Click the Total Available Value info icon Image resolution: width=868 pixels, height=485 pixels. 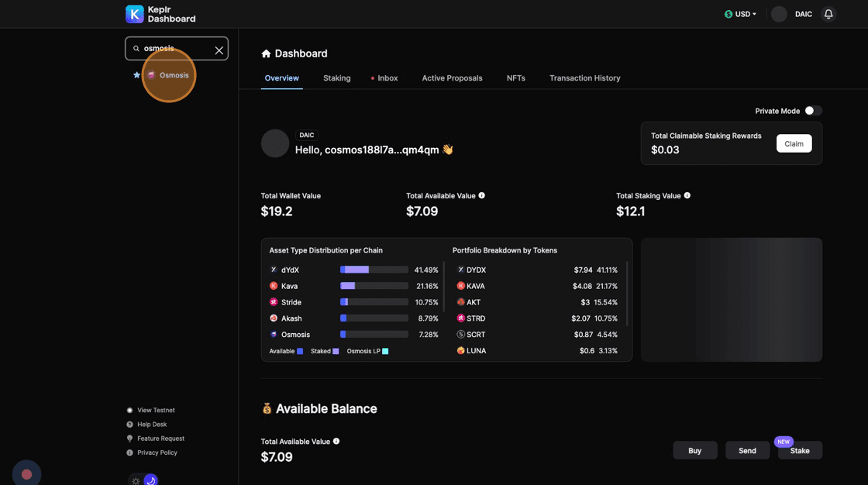(482, 196)
